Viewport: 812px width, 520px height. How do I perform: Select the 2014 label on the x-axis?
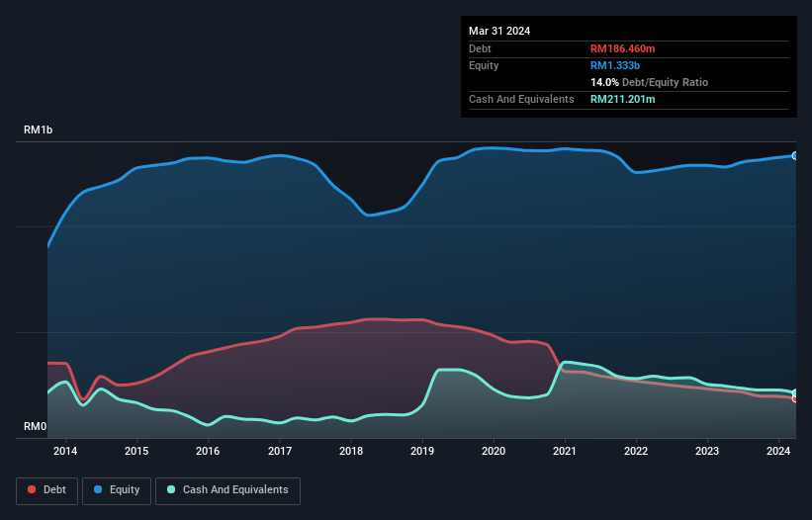65,452
